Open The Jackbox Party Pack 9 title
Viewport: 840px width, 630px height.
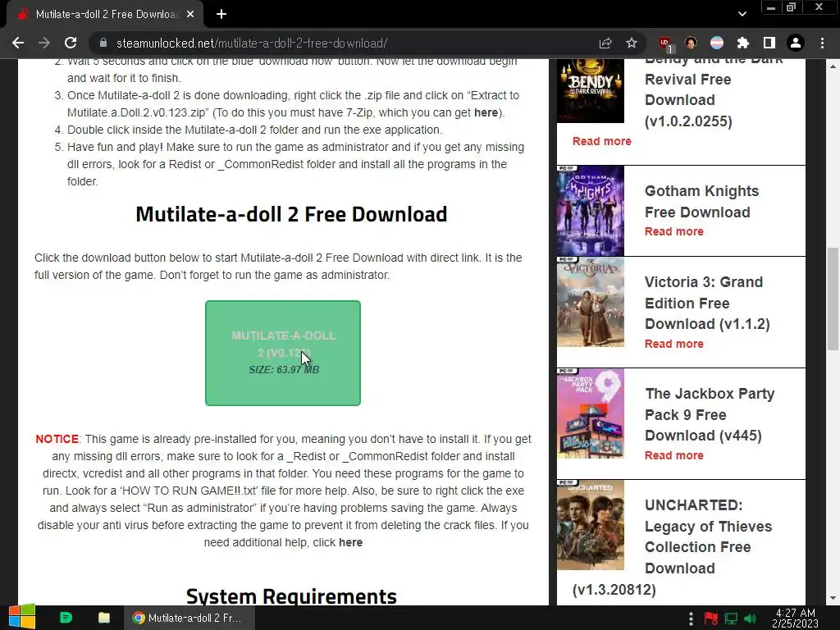(x=710, y=414)
